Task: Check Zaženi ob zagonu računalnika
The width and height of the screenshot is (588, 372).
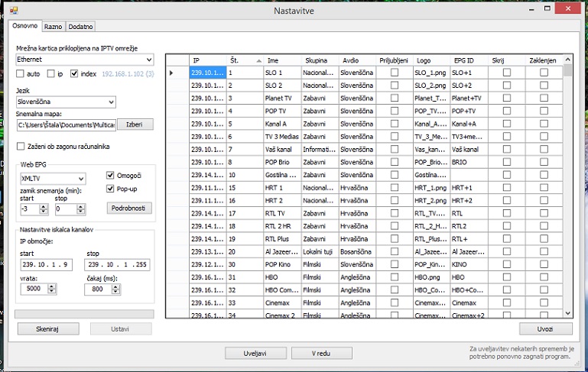Action: coord(21,146)
